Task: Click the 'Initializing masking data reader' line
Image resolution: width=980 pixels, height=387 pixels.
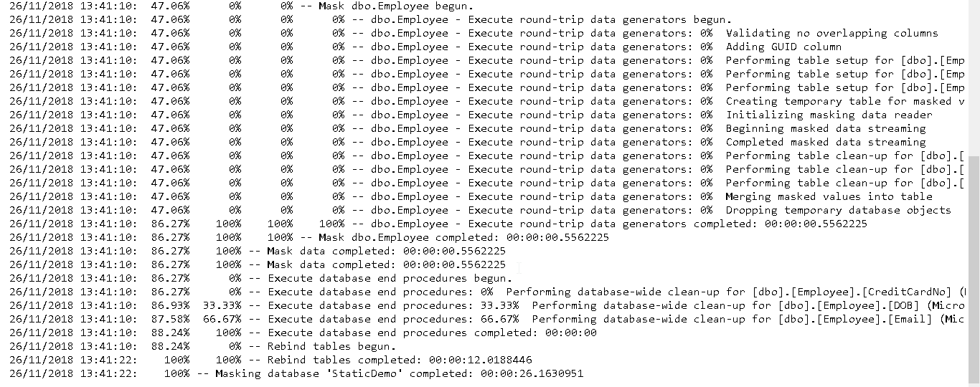Action: (829, 115)
